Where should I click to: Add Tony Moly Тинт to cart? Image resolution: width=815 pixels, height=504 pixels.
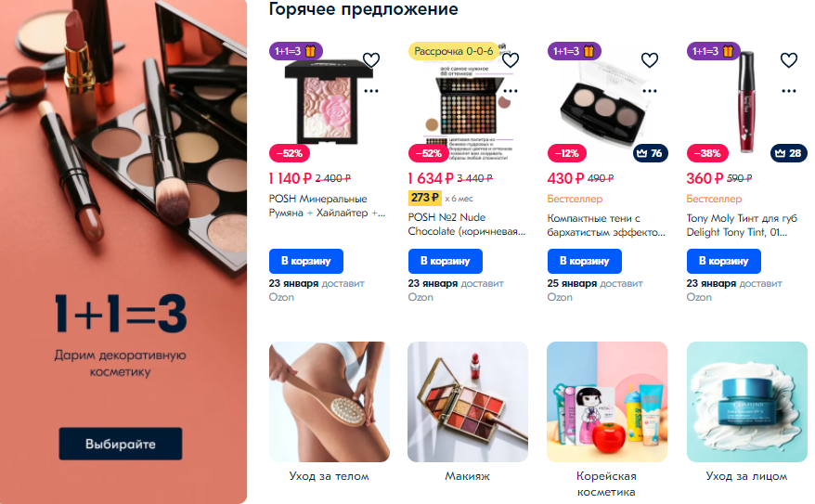723,261
